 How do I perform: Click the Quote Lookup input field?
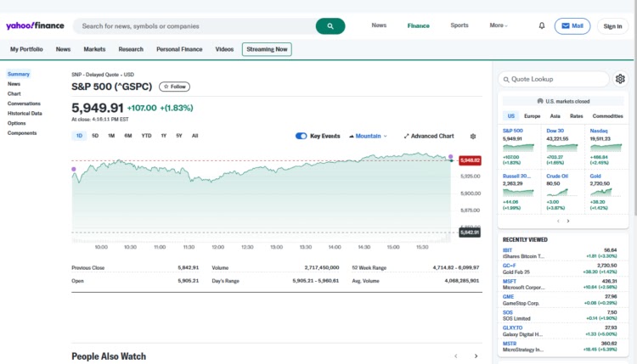coord(553,79)
